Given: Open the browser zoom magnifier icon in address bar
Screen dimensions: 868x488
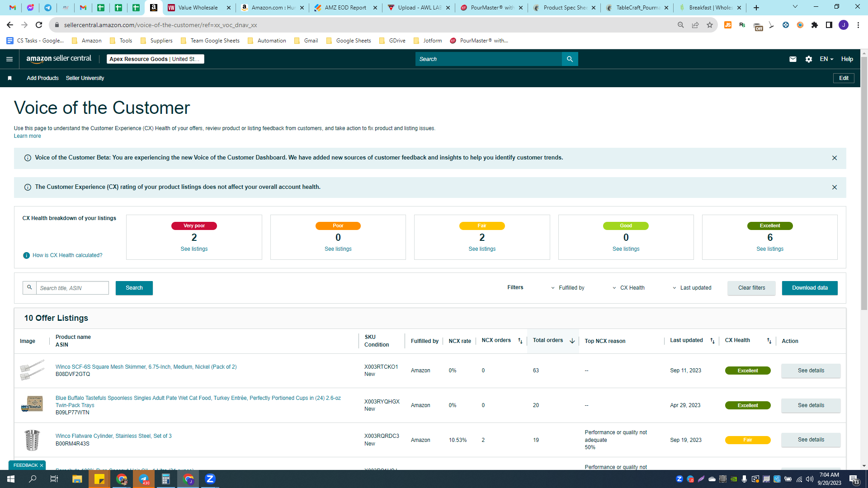Looking at the screenshot, I should pyautogui.click(x=681, y=25).
